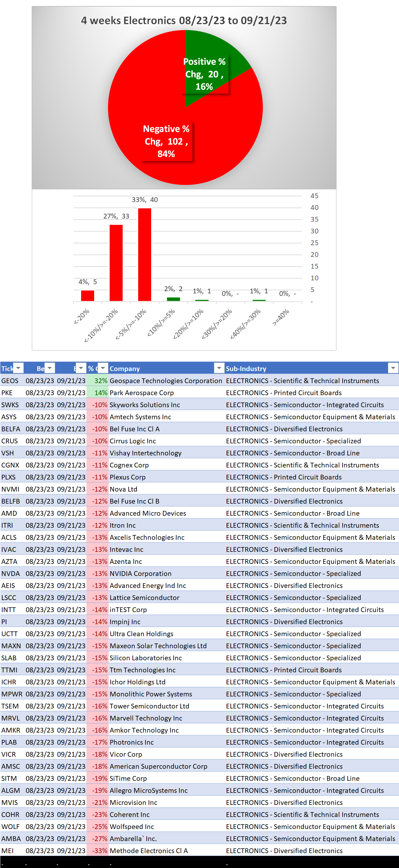Click the Positive % Chg, 20, 16% data label
This screenshot has width=399, height=868.
click(x=204, y=74)
